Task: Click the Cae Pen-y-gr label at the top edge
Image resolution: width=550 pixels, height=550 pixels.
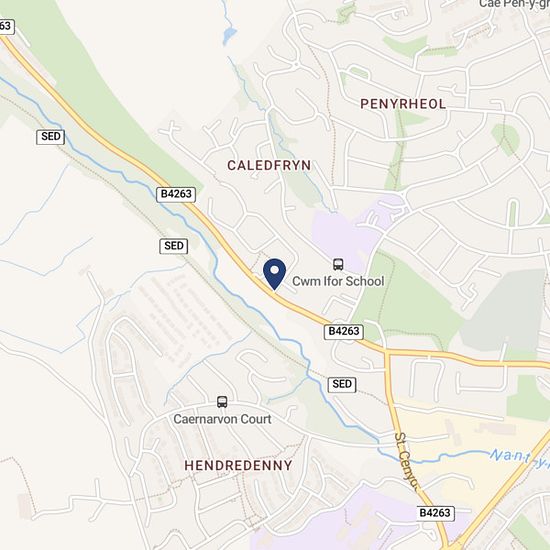Action: tap(514, 4)
